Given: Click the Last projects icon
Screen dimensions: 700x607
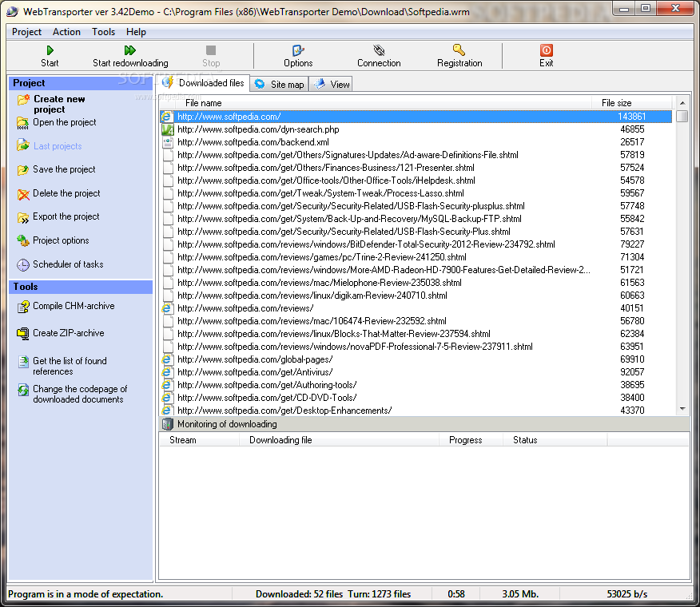Looking at the screenshot, I should [23, 145].
